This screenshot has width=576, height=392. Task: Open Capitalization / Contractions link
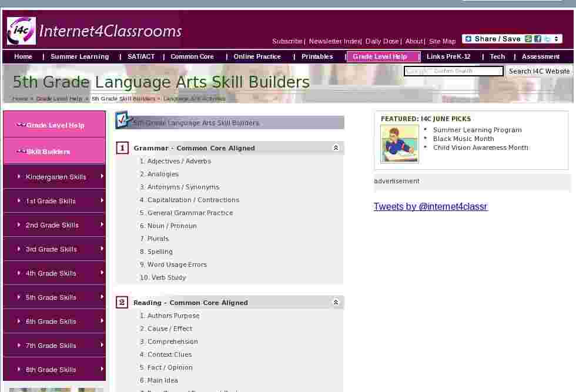tap(193, 200)
